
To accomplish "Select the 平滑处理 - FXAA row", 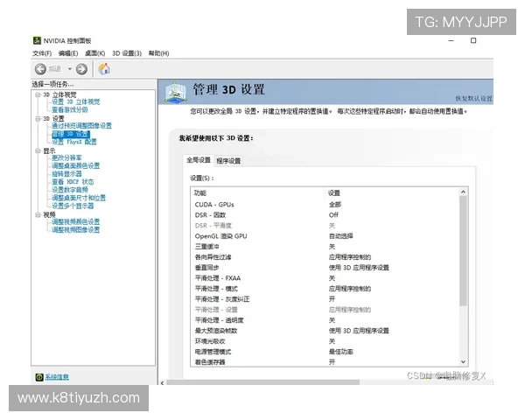I will [325, 278].
